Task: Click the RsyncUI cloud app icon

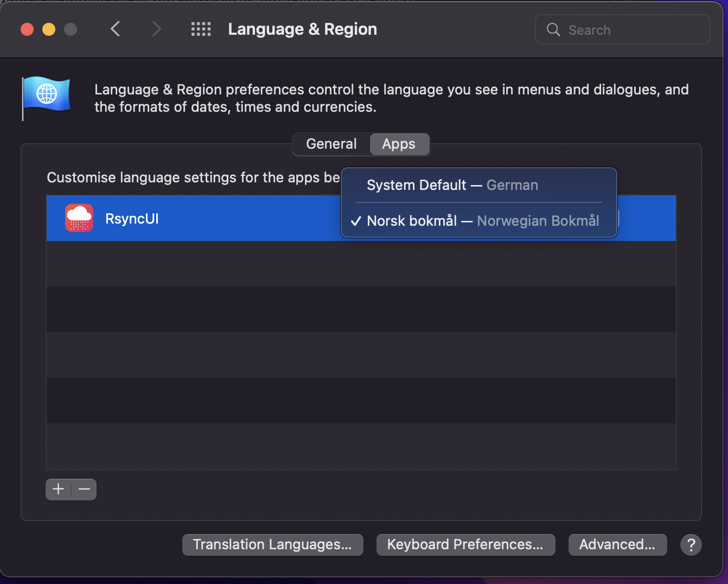Action: pyautogui.click(x=79, y=218)
